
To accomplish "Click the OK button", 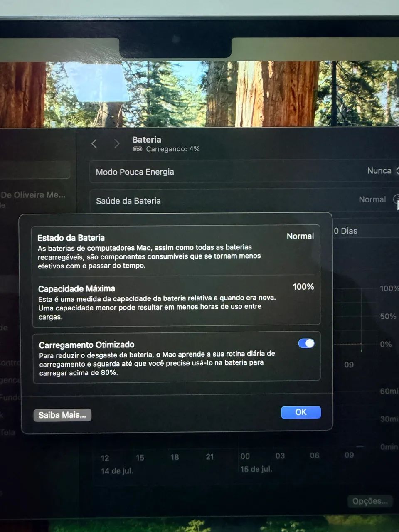I will point(301,412).
